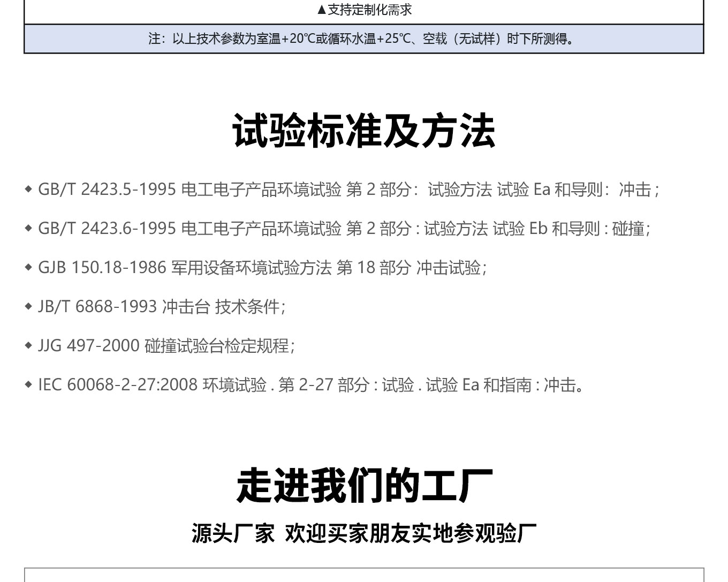
Task: Click the note row starting with 注：以上技术参数
Action: [363, 39]
